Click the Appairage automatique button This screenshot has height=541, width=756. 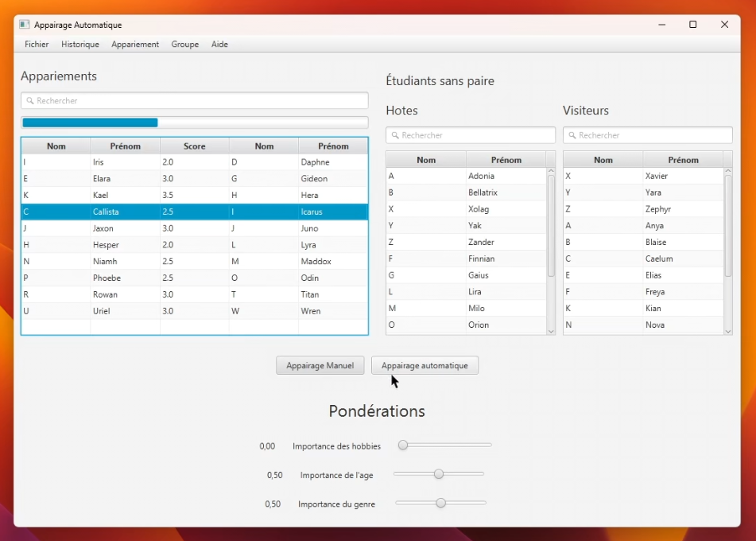[425, 365]
